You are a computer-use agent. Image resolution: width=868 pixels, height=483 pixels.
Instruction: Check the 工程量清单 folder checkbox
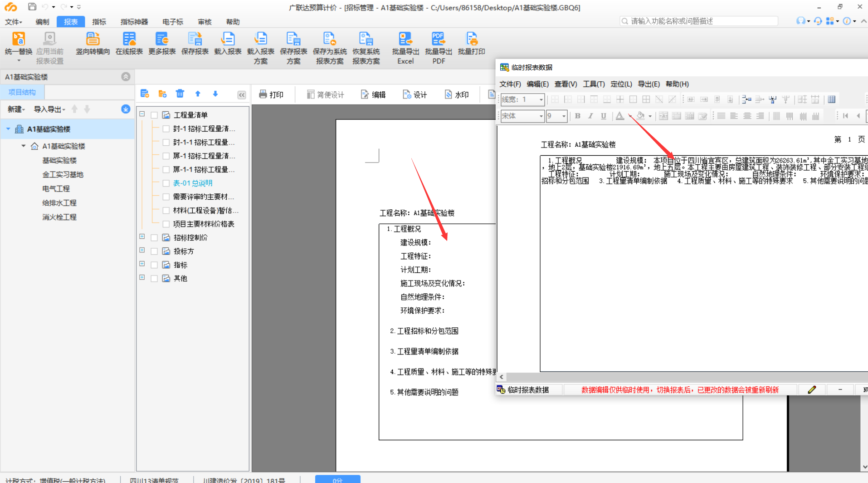click(154, 115)
